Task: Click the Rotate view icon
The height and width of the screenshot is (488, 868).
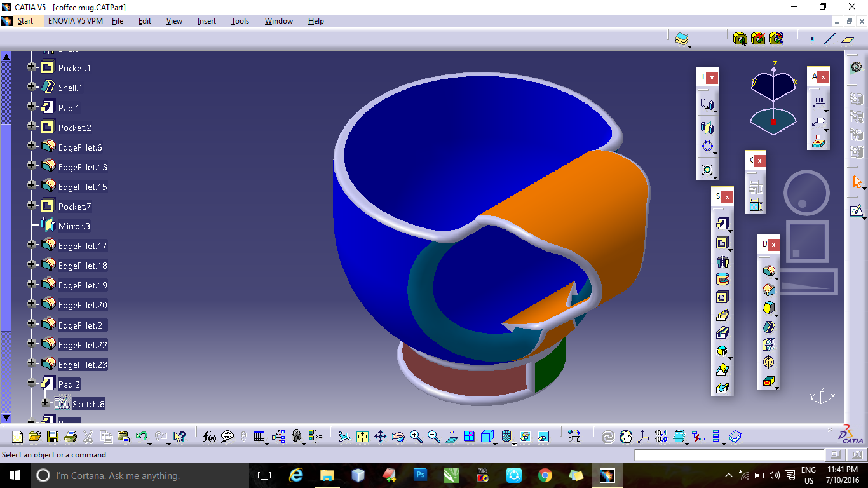Action: coord(398,437)
